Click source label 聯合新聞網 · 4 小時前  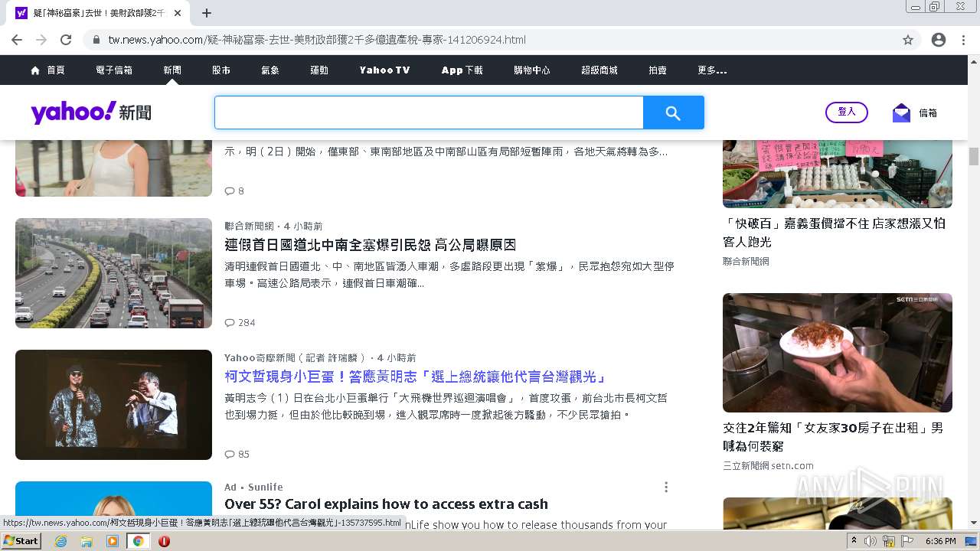click(x=273, y=227)
